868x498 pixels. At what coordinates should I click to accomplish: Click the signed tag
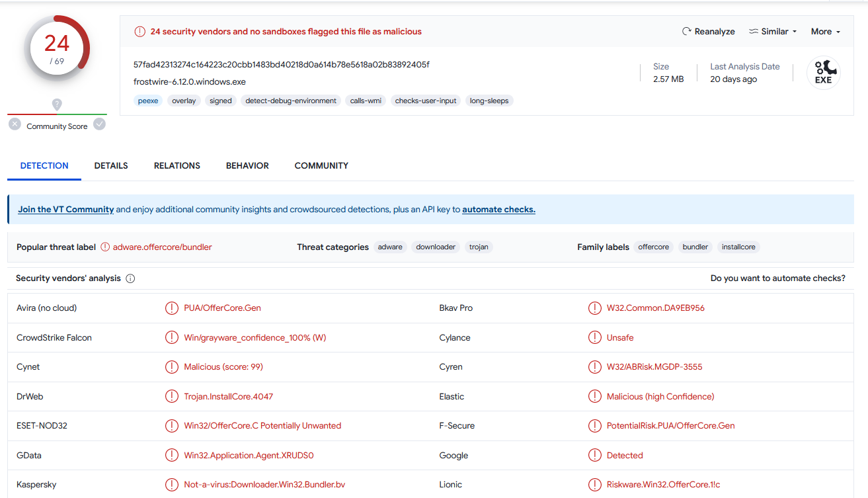coord(221,101)
